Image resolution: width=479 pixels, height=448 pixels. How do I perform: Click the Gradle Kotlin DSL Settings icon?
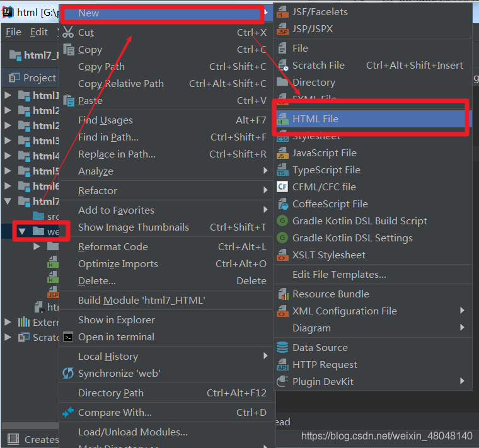click(x=282, y=238)
